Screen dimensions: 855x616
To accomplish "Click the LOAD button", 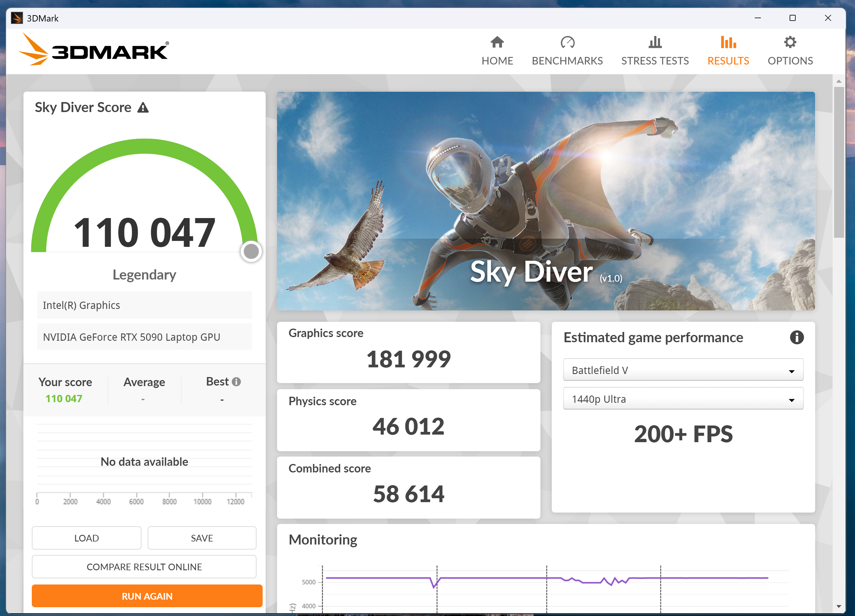I will click(86, 538).
